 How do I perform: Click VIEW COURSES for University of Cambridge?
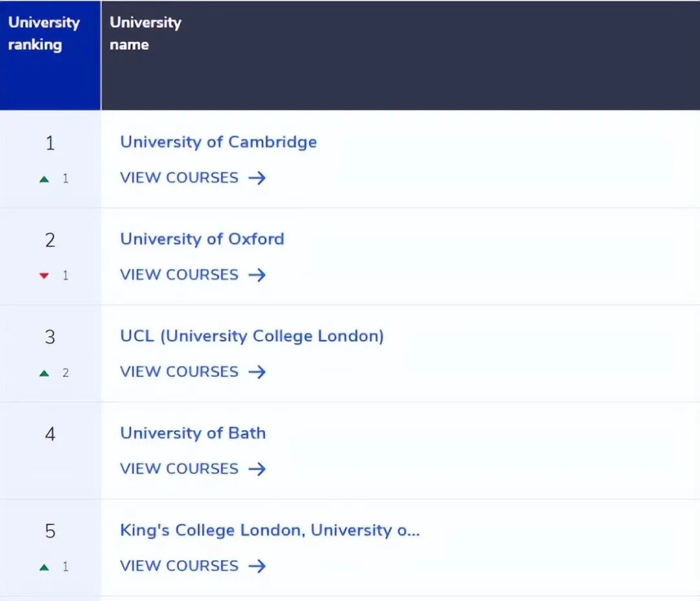click(x=180, y=177)
